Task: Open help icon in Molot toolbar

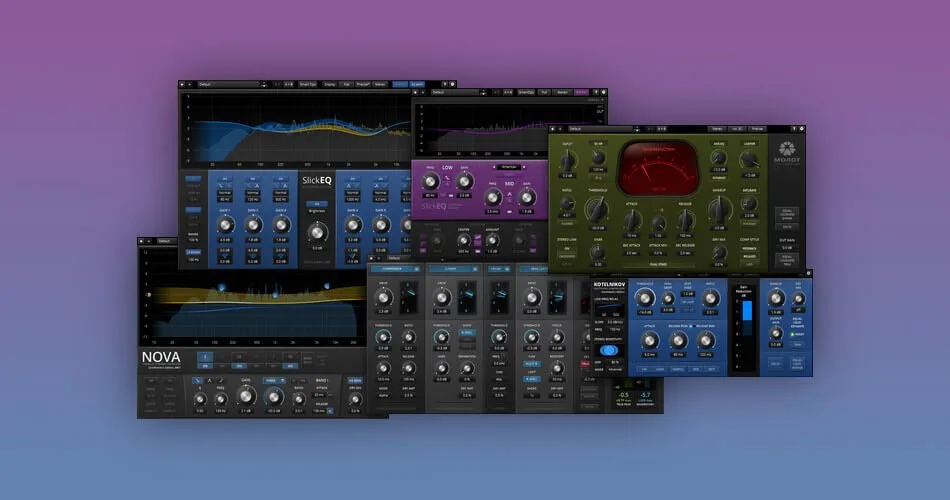Action: [794, 129]
